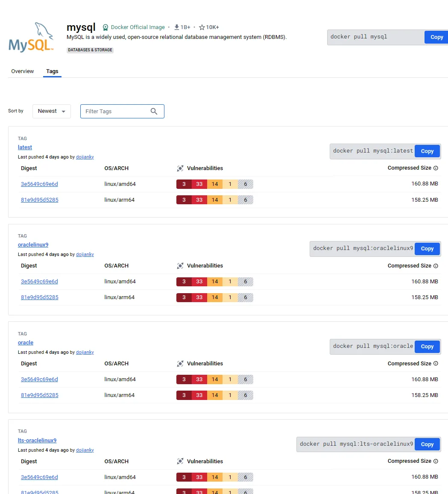This screenshot has width=448, height=494.
Task: Click the docker pull mysql:latest command text
Action: coord(373,151)
